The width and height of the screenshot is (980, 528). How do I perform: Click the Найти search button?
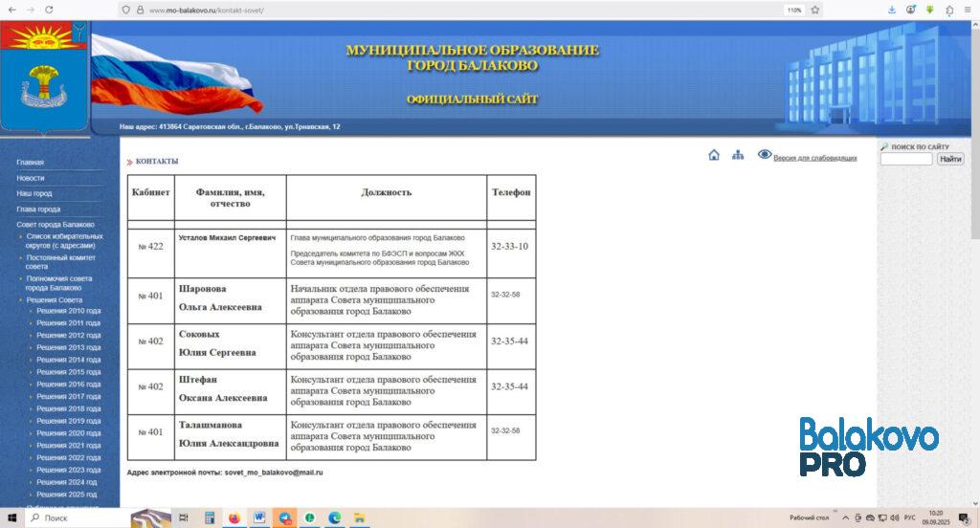pos(950,160)
